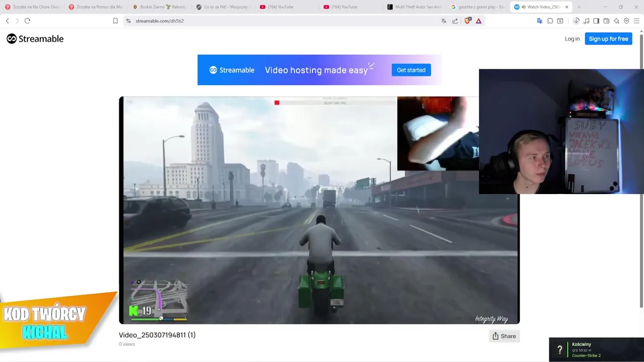Click the search tabs extension icon
This screenshot has width=644, height=362.
pos(560,21)
